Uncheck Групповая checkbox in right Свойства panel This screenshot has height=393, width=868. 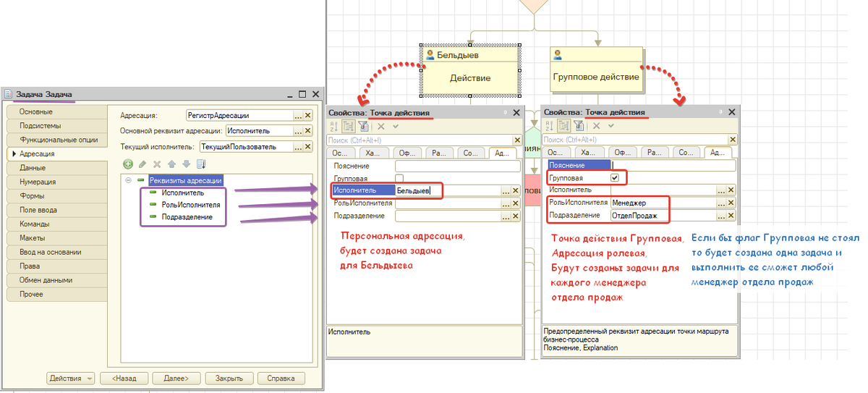coord(615,178)
